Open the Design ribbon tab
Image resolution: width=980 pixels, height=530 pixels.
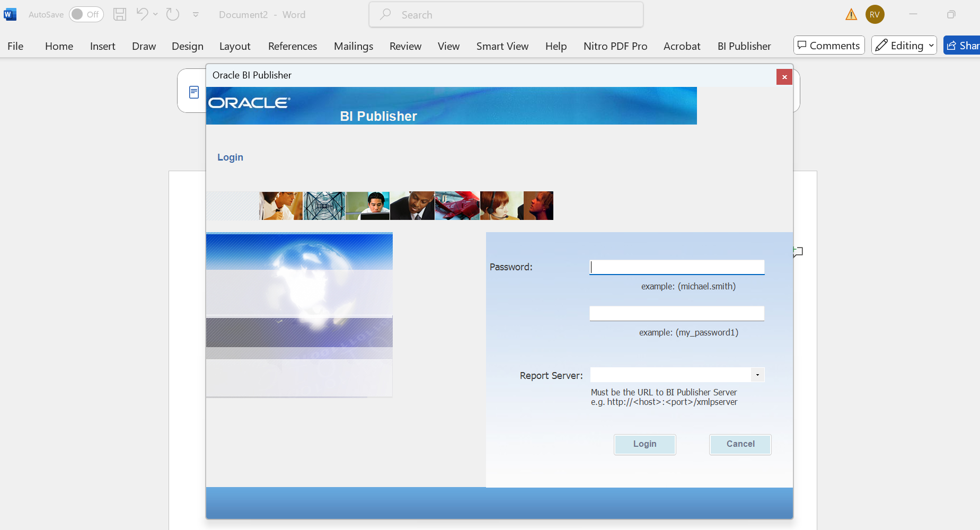[188, 46]
